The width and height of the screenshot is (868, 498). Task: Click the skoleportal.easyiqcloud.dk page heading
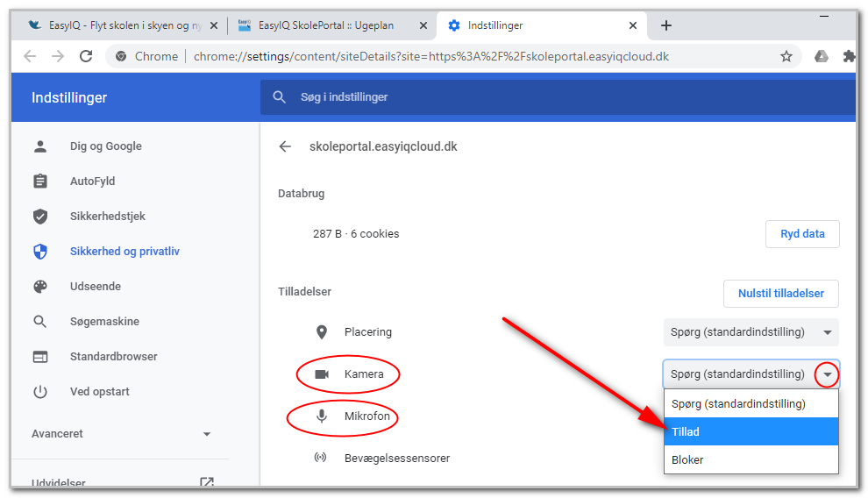383,146
